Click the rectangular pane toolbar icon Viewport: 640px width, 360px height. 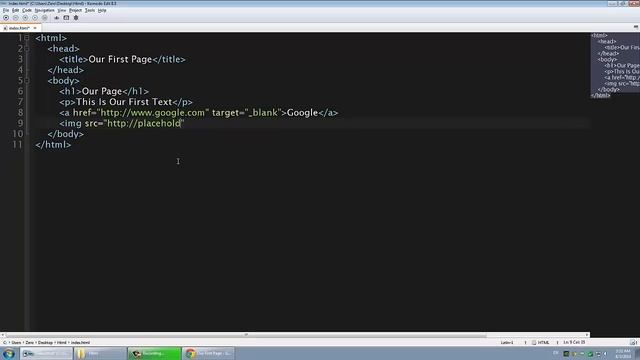66,18
